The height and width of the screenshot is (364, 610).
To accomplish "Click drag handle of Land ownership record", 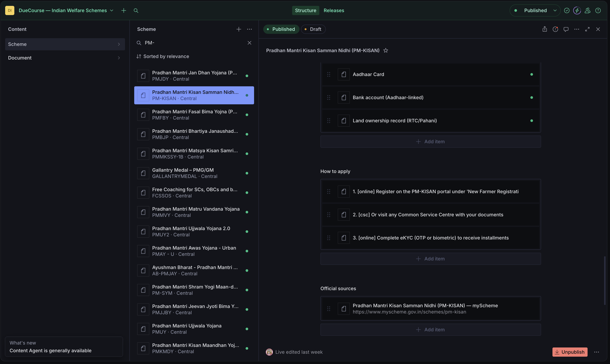I will pyautogui.click(x=329, y=121).
